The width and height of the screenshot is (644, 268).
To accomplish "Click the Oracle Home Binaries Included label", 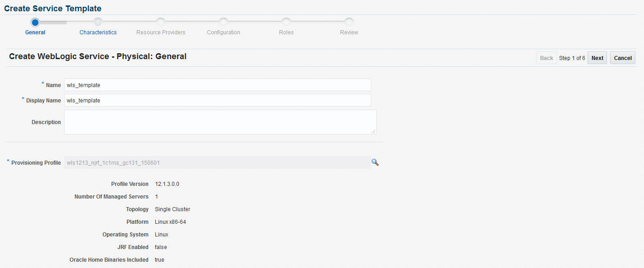I will click(109, 260).
